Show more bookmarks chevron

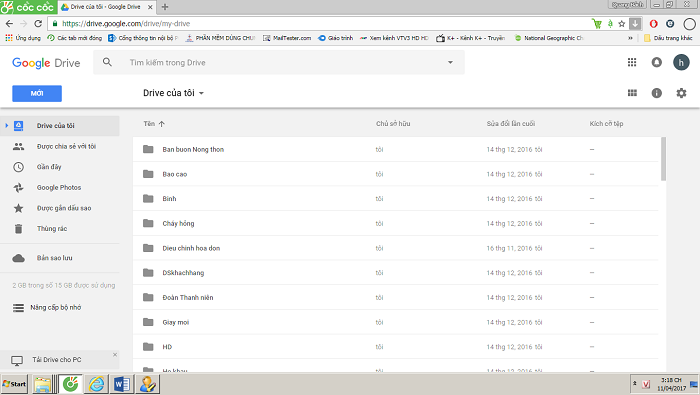[630, 38]
